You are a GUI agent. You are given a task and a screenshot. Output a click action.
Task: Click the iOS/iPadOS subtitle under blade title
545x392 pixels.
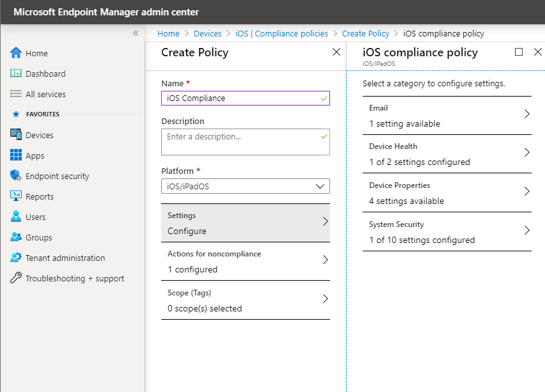click(x=379, y=63)
